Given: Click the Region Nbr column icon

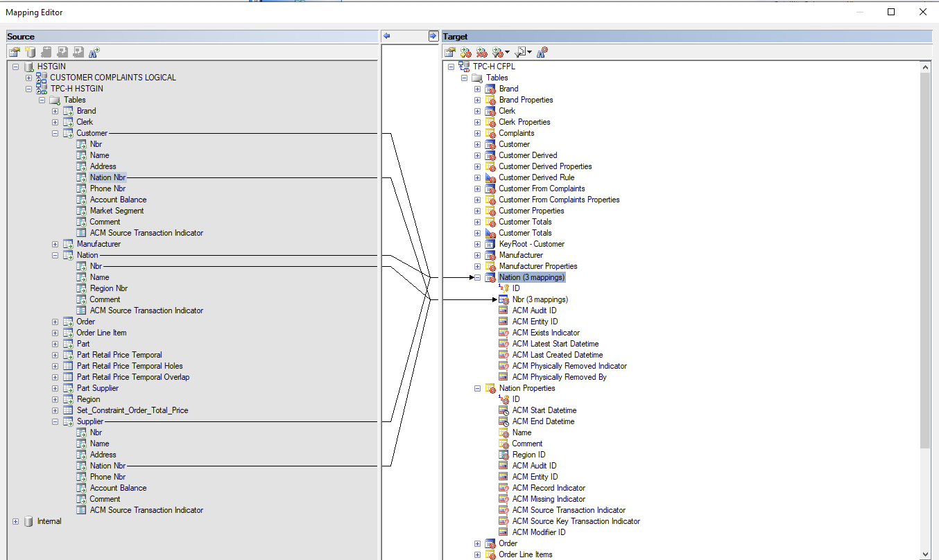Looking at the screenshot, I should coord(81,288).
